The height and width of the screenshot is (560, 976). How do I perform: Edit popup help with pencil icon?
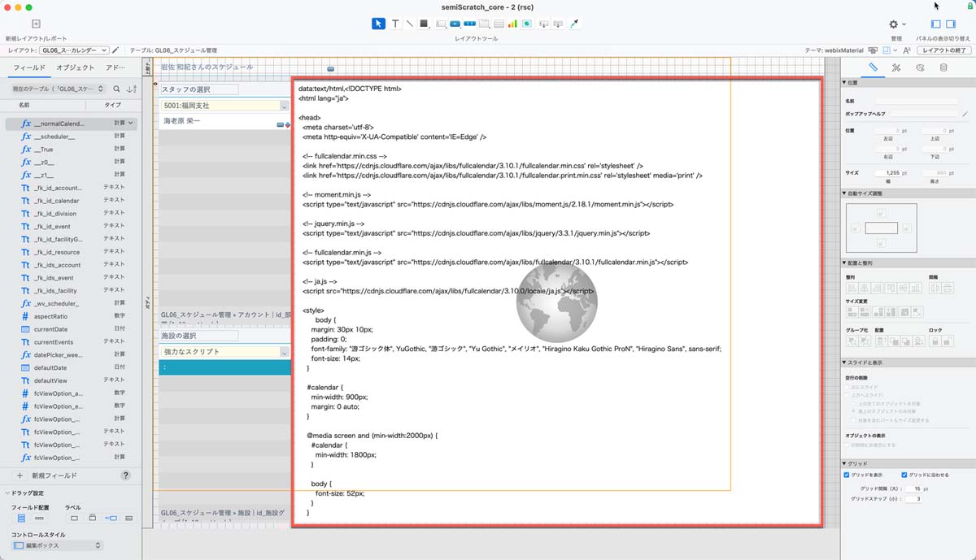[965, 114]
